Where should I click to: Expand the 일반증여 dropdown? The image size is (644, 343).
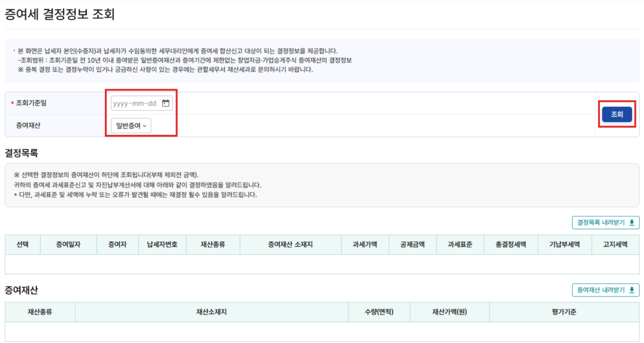(131, 126)
